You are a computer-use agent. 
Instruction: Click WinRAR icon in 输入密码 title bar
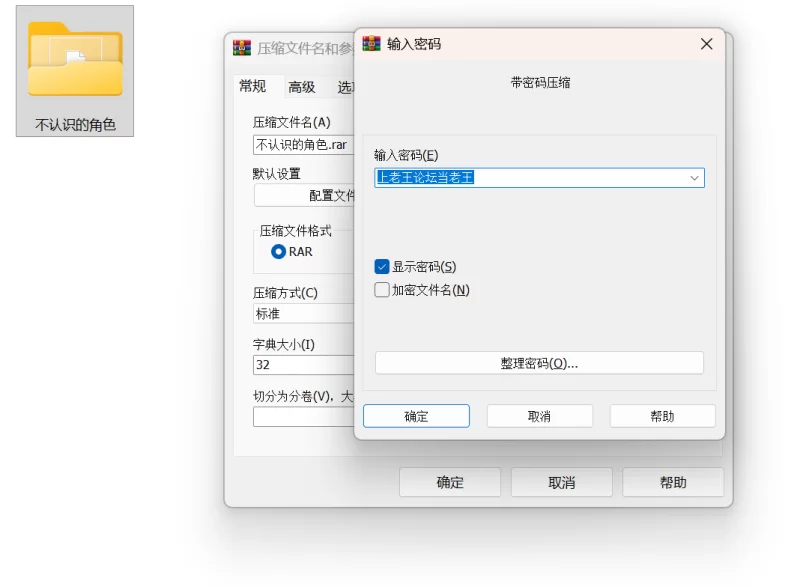click(371, 43)
